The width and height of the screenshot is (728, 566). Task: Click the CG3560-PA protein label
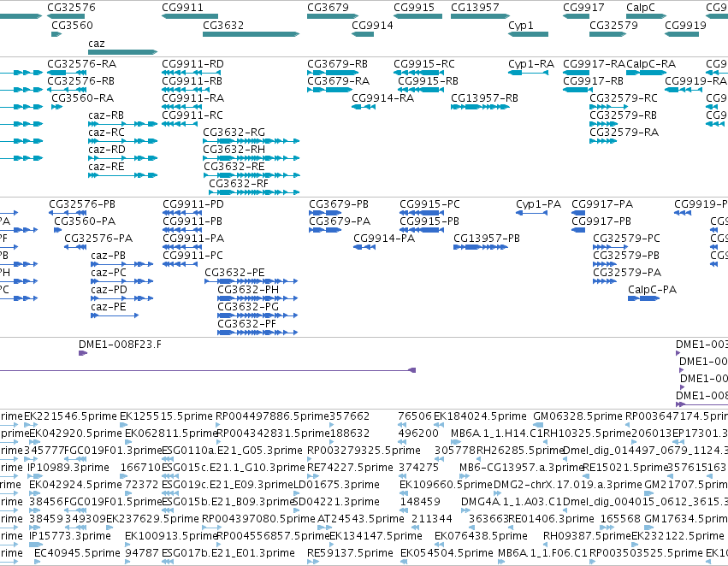tap(85, 221)
